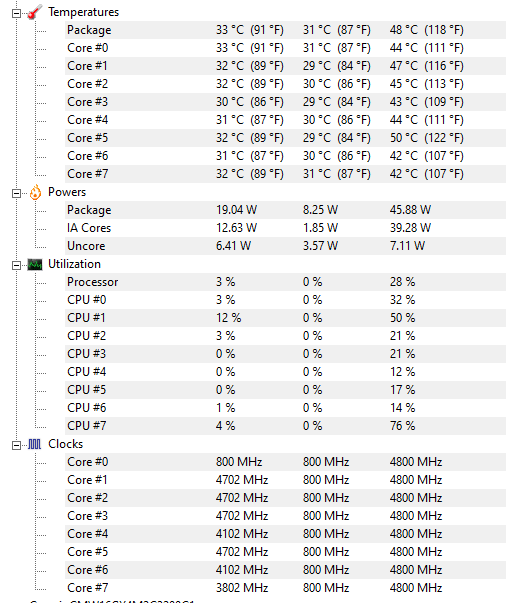
Task: Click the Temperatures label
Action: point(83,12)
